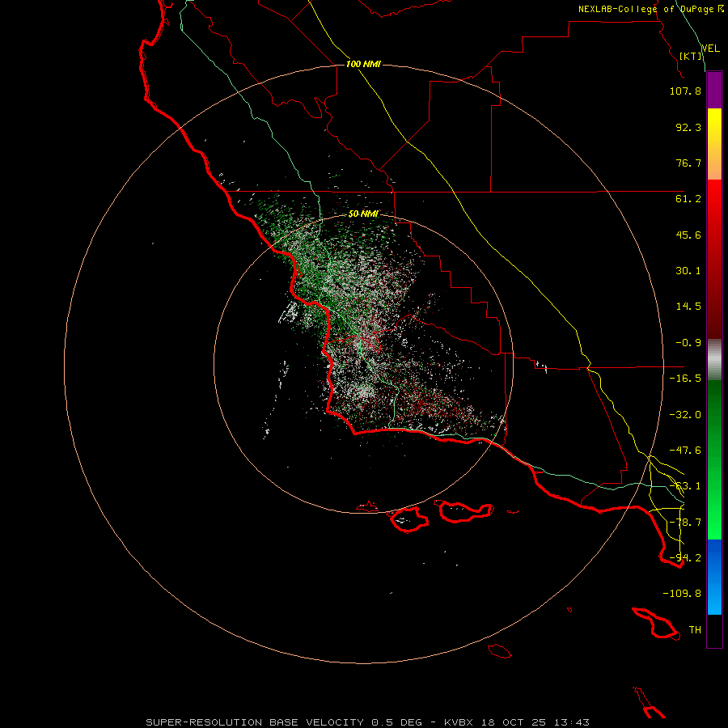Pick the 45.6 scale value
Screen dimensions: 728x728
(x=688, y=235)
